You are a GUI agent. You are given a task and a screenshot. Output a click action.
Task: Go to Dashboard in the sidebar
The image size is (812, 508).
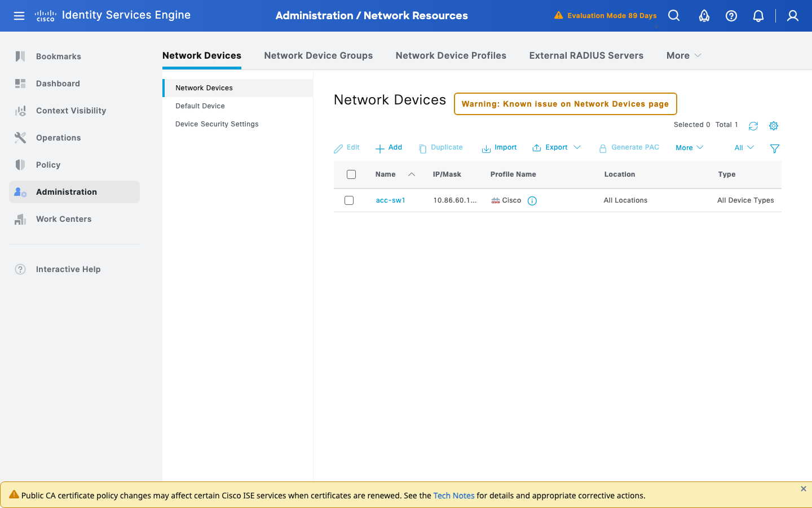pyautogui.click(x=74, y=84)
